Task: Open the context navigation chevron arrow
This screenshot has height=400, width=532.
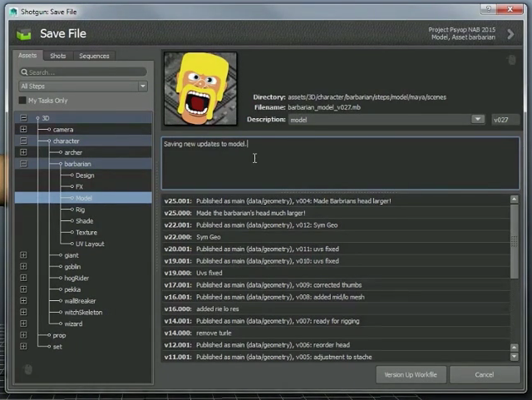Action: tap(510, 34)
